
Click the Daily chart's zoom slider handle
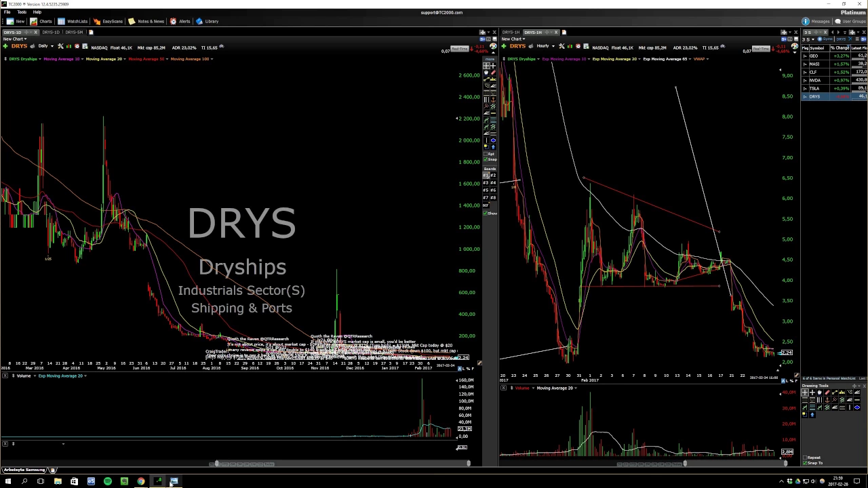click(x=217, y=463)
